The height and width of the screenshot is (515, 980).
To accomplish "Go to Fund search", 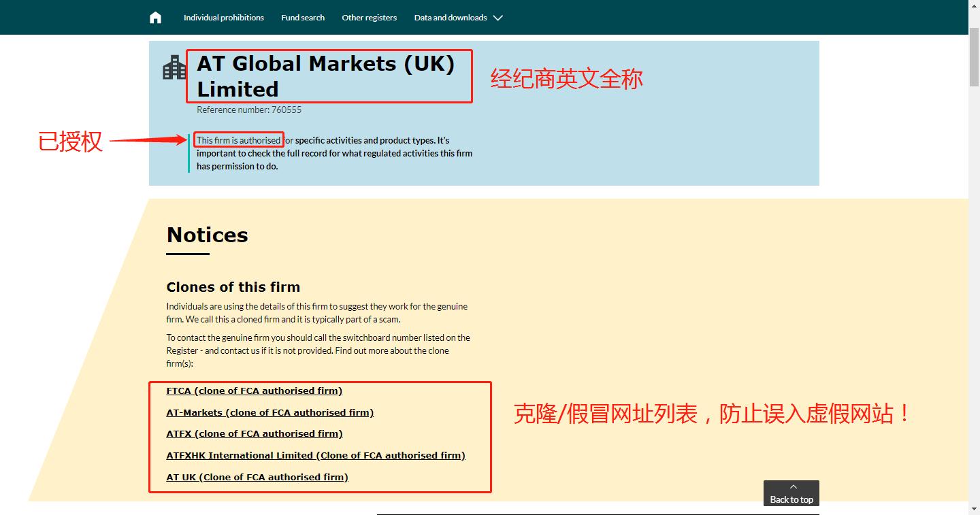I will click(x=303, y=18).
